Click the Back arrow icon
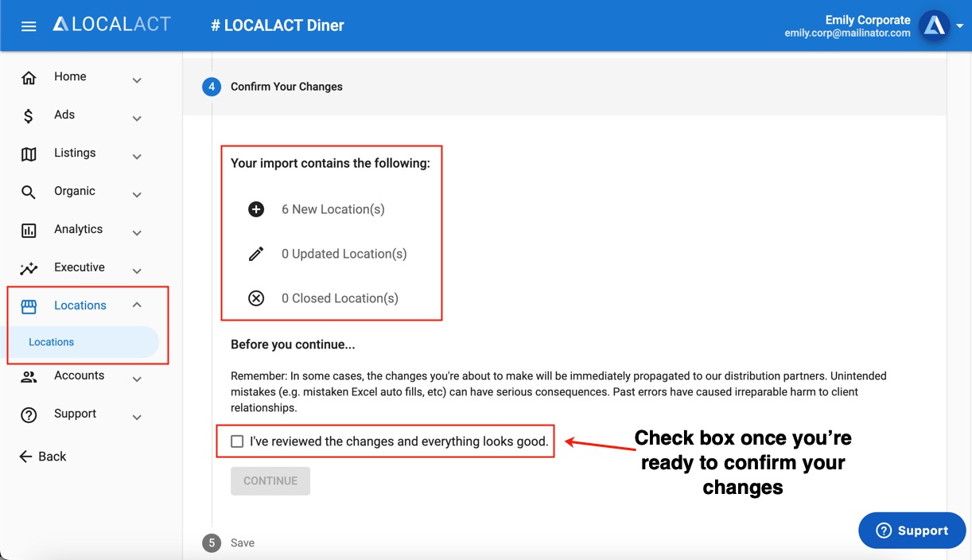The width and height of the screenshot is (972, 560). pyautogui.click(x=25, y=457)
